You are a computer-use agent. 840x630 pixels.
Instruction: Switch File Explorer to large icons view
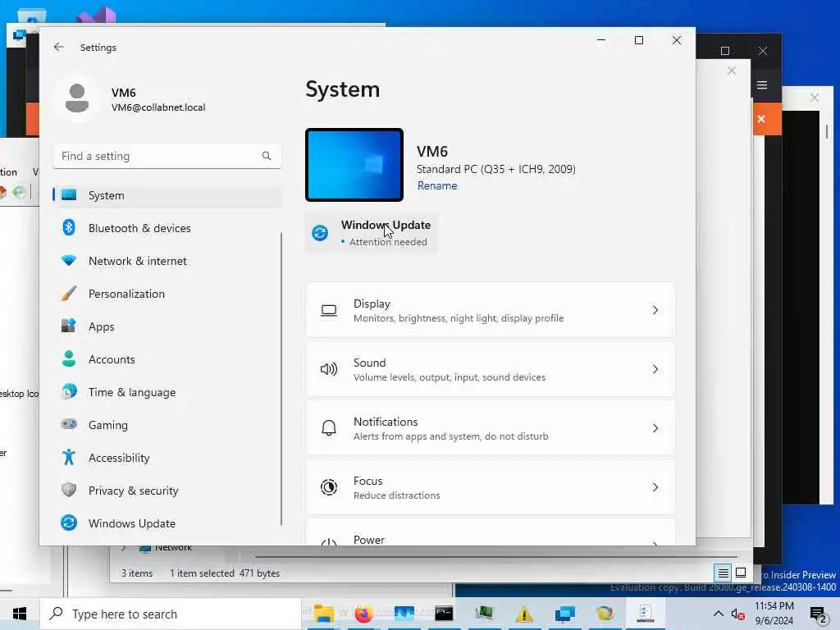coord(741,573)
